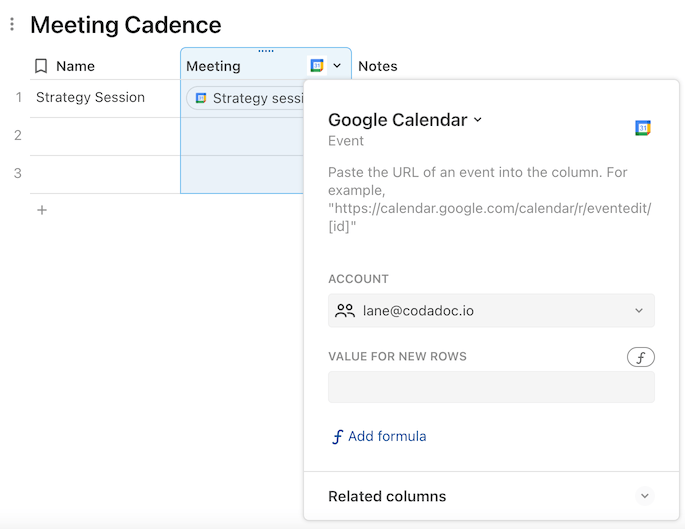
Task: Open the three-dot menu beside Meeting Cadence
Action: coord(12,24)
